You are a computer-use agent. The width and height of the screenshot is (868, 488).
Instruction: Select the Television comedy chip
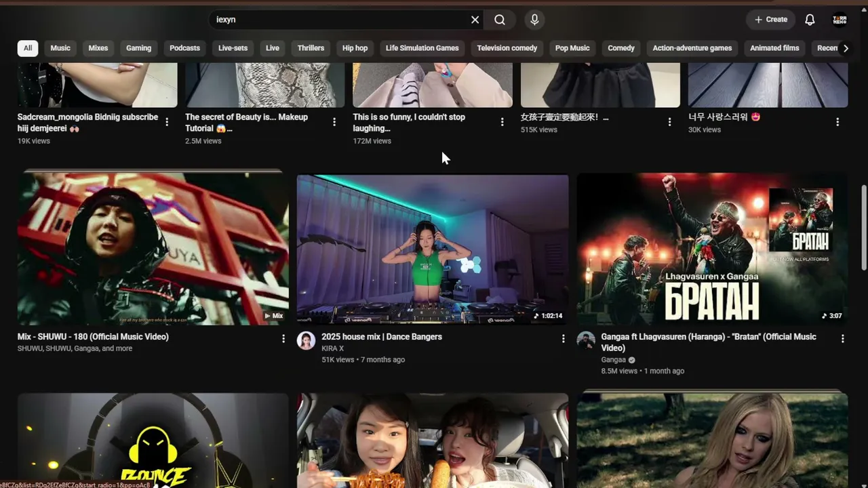click(x=507, y=48)
